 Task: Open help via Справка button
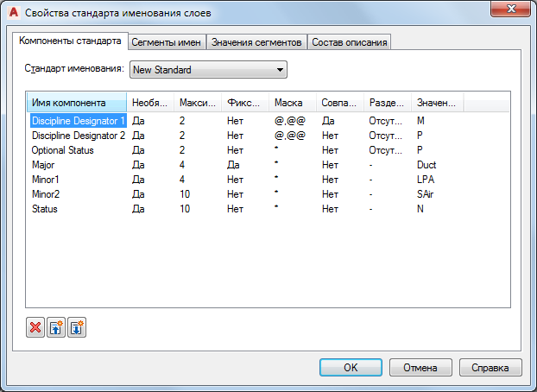[x=490, y=368]
